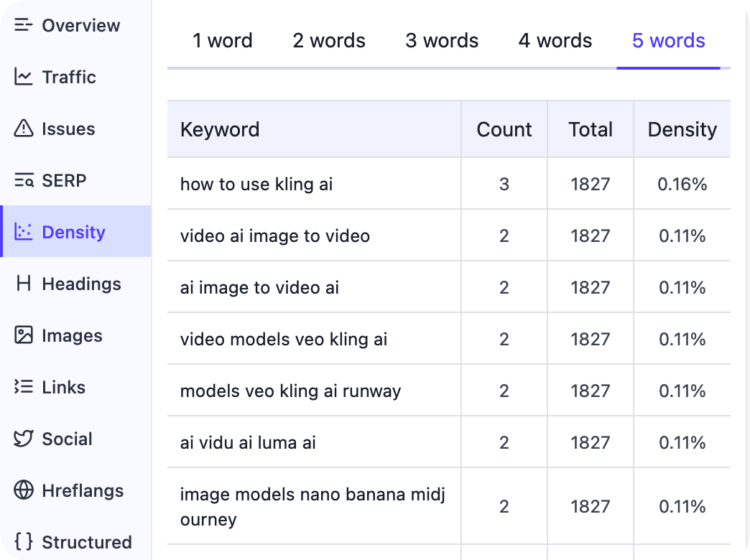Click the SERP search icon
The height and width of the screenshot is (560, 750).
(24, 181)
